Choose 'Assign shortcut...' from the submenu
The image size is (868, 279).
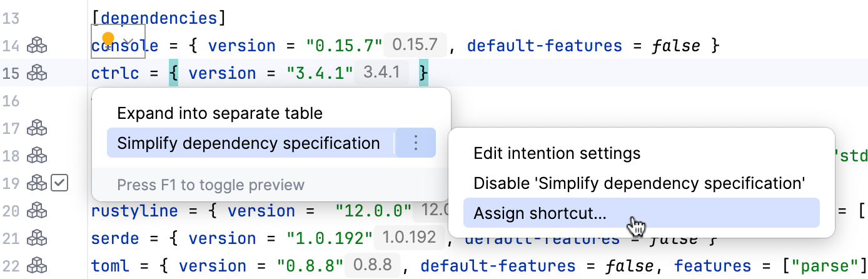coord(540,213)
